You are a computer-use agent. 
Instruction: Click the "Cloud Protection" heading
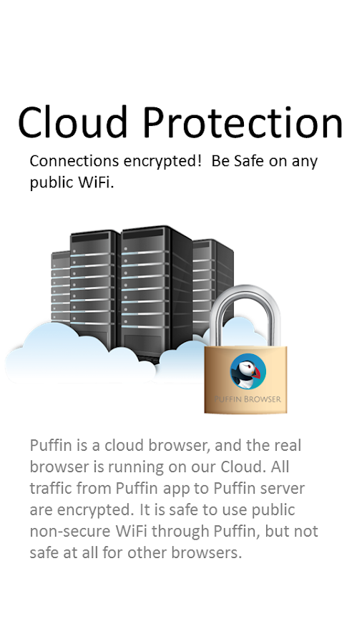180,122
